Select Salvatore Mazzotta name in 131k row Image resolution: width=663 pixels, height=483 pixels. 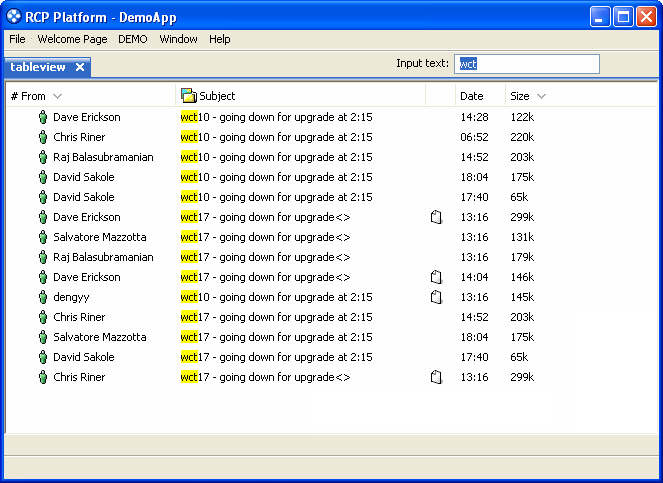(100, 237)
